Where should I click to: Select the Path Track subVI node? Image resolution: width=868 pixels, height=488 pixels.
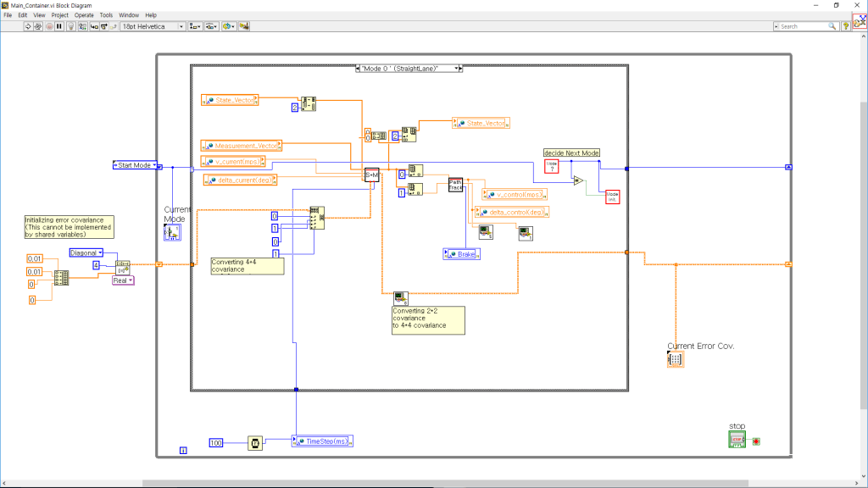[456, 185]
